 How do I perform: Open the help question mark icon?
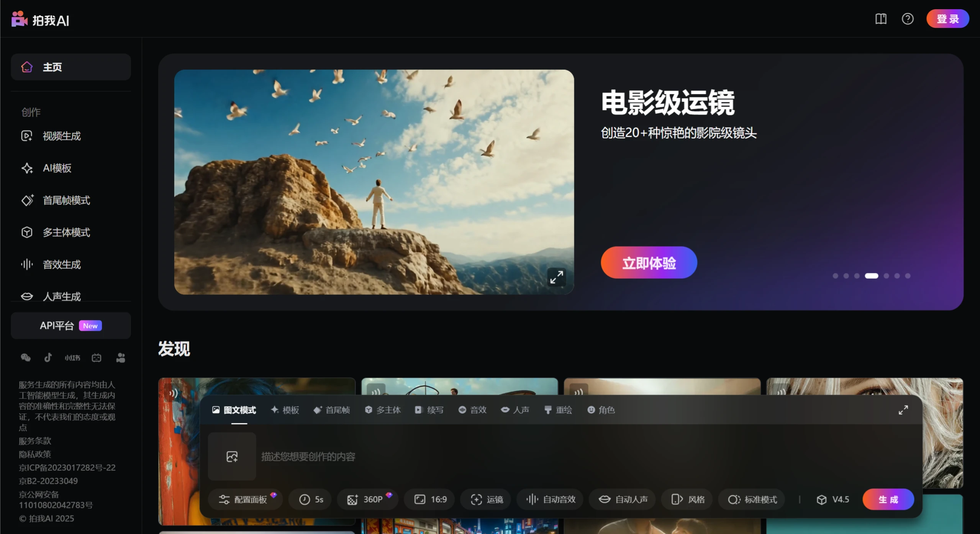tap(908, 18)
